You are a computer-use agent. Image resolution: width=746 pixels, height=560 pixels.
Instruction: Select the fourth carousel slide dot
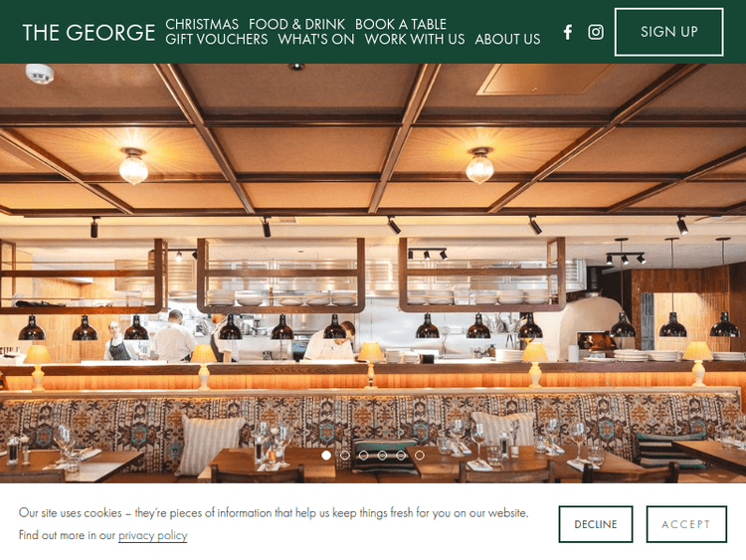click(x=382, y=456)
